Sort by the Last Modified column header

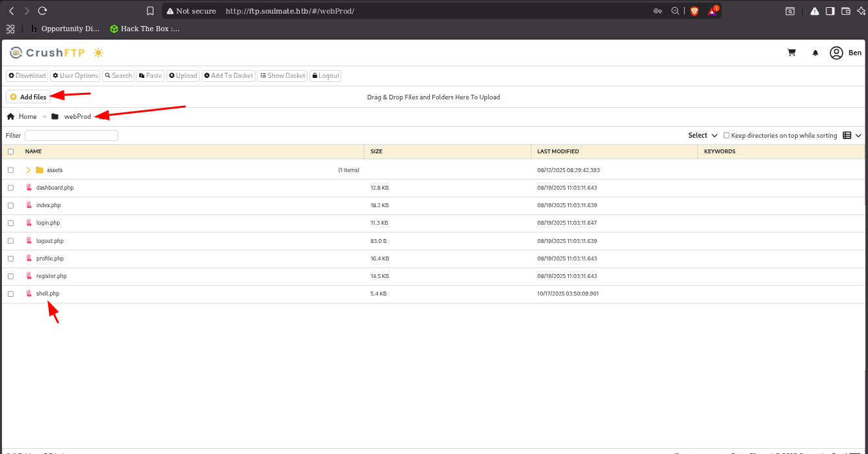(x=558, y=151)
